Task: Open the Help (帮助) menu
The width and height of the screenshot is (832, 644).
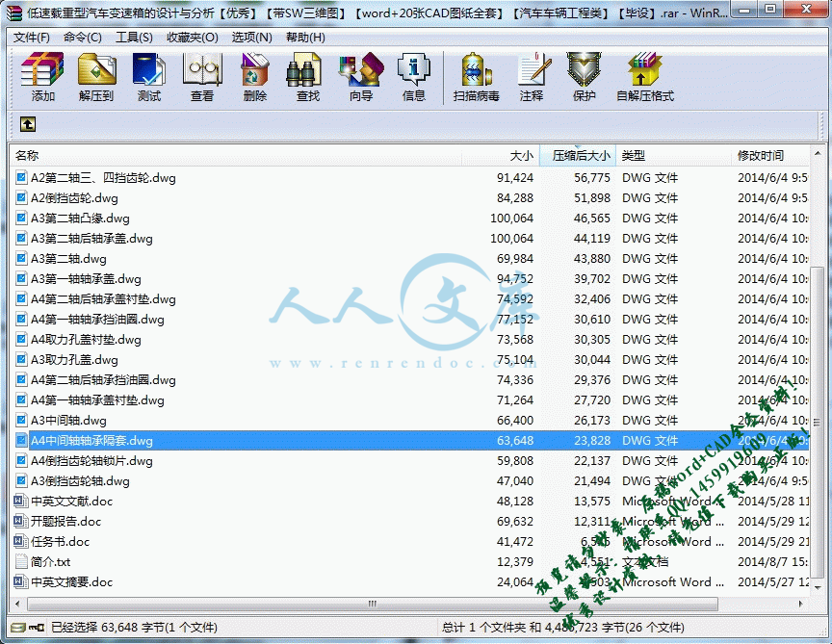Action: point(305,38)
